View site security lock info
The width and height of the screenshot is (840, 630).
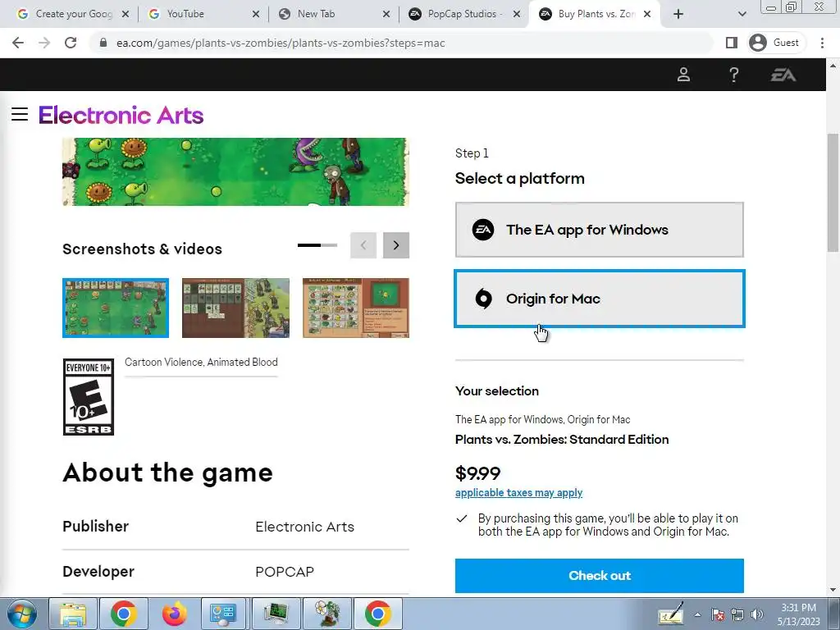pyautogui.click(x=103, y=43)
